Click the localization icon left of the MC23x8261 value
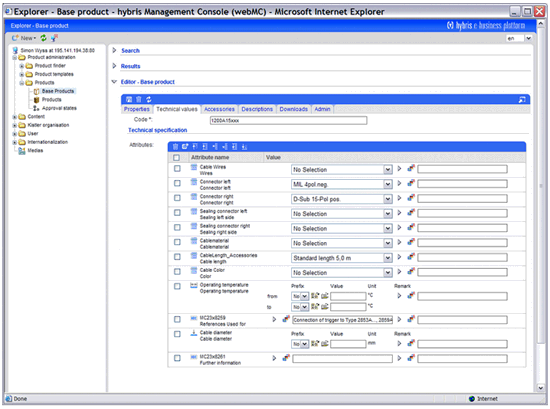The height and width of the screenshot is (409, 550). [286, 358]
